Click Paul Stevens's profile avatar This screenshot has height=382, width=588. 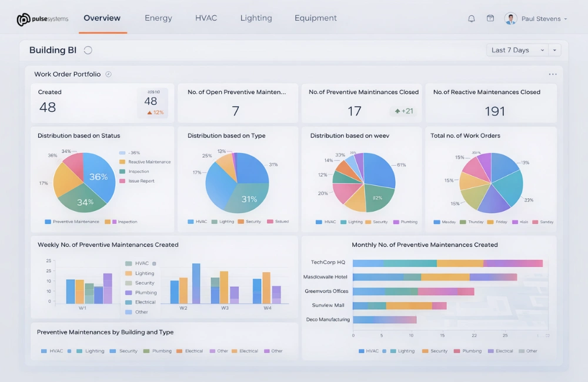pyautogui.click(x=510, y=18)
